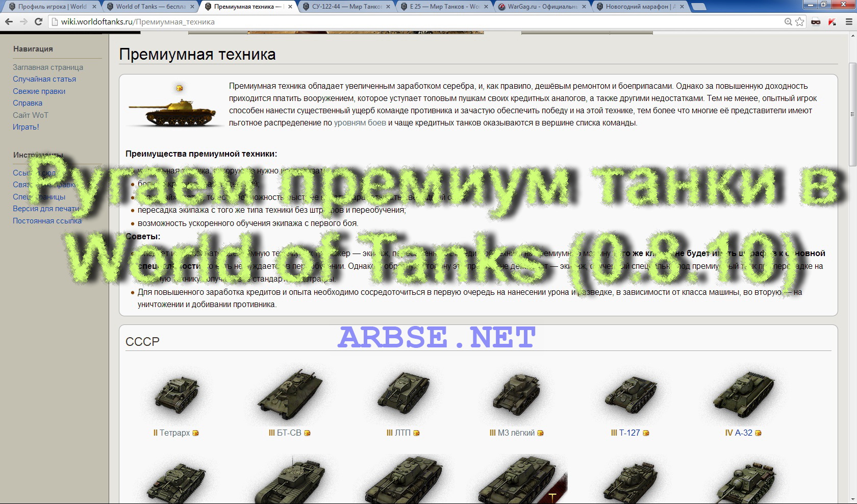Click the gold coin icon next to А-32
857x504 pixels.
click(758, 433)
